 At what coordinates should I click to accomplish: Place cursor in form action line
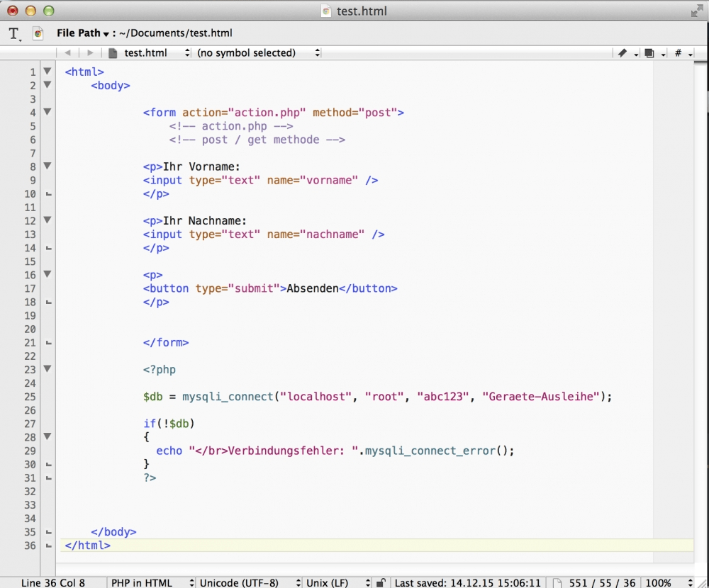point(274,113)
